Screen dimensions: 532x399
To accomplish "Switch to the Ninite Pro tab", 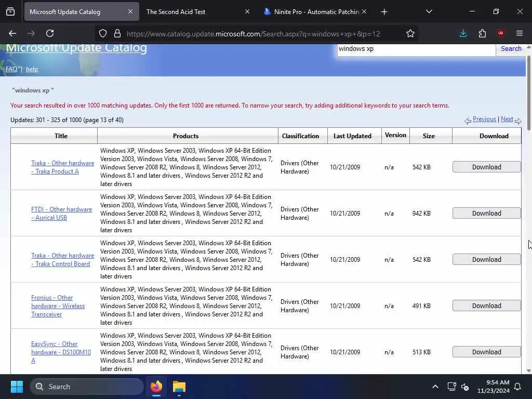I will (314, 11).
